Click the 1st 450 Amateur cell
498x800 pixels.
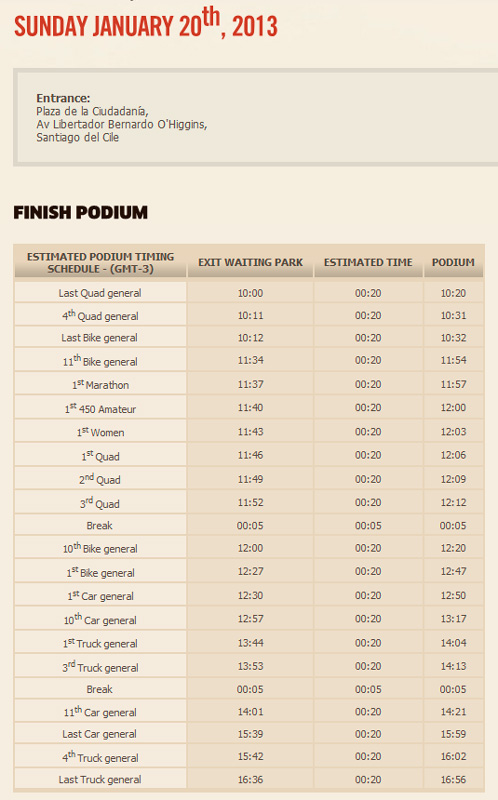[101, 408]
